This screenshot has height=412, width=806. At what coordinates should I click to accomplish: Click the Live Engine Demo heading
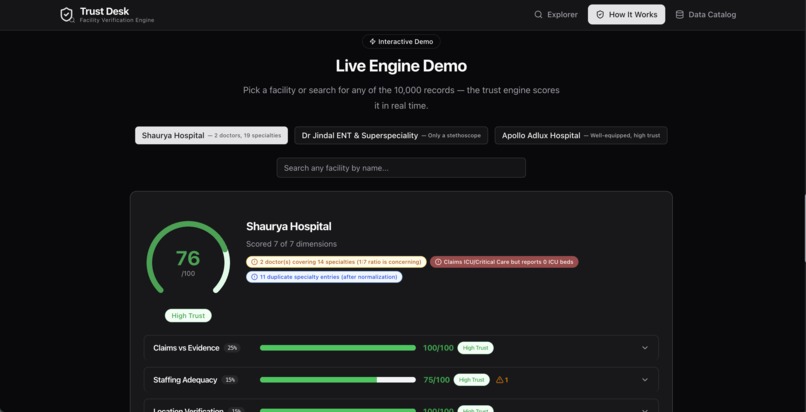(401, 66)
